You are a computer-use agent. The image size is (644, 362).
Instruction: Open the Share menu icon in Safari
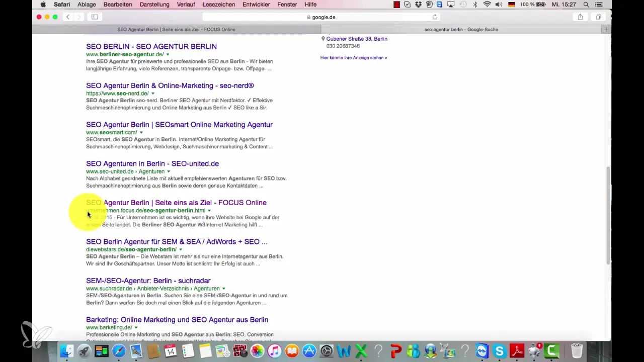click(580, 17)
